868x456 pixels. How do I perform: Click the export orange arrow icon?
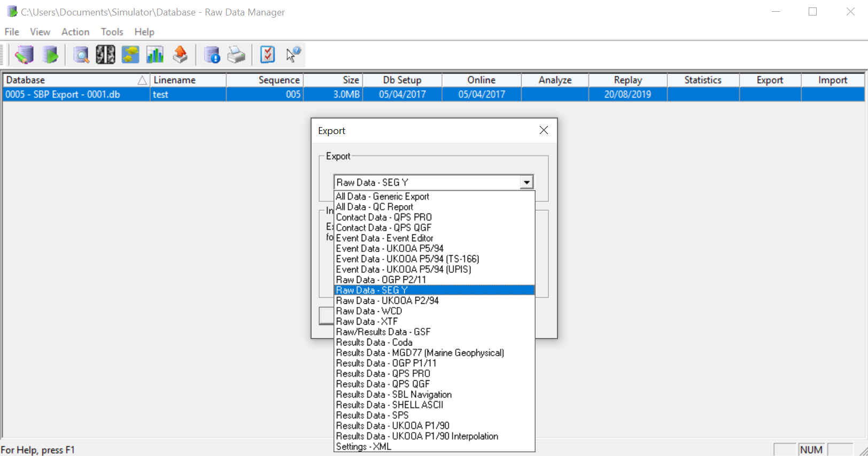click(180, 54)
